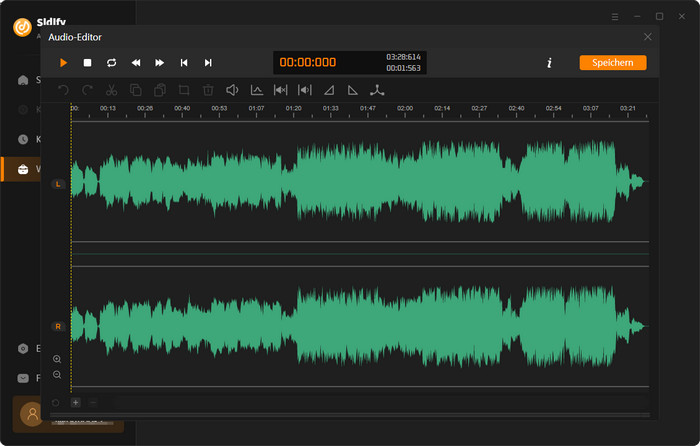
Task: Jump to the end of the track
Action: 208,63
